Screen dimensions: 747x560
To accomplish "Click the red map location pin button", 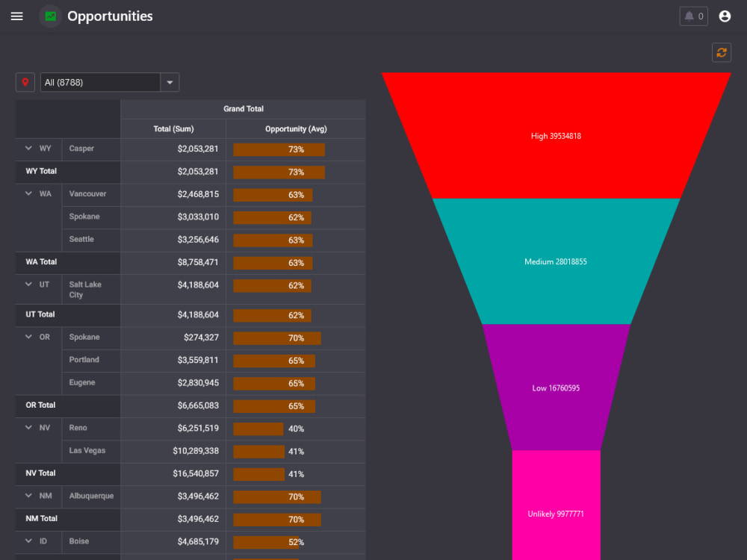I will (25, 82).
